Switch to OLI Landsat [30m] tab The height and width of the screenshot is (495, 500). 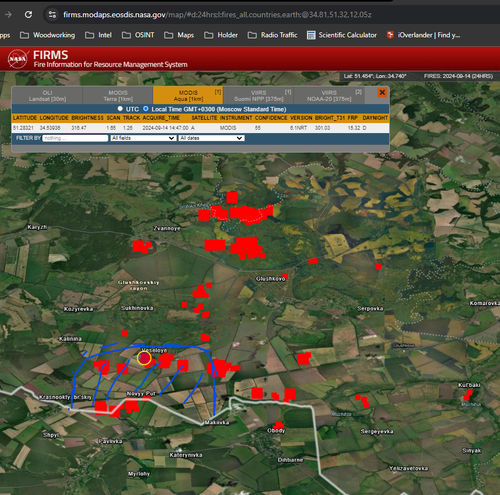tap(47, 96)
